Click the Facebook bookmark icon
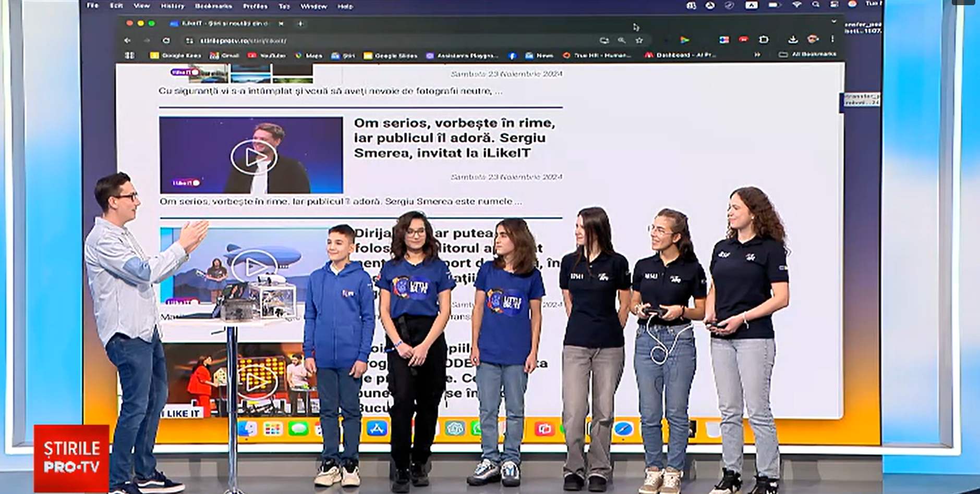Image resolution: width=980 pixels, height=494 pixels. pos(512,55)
